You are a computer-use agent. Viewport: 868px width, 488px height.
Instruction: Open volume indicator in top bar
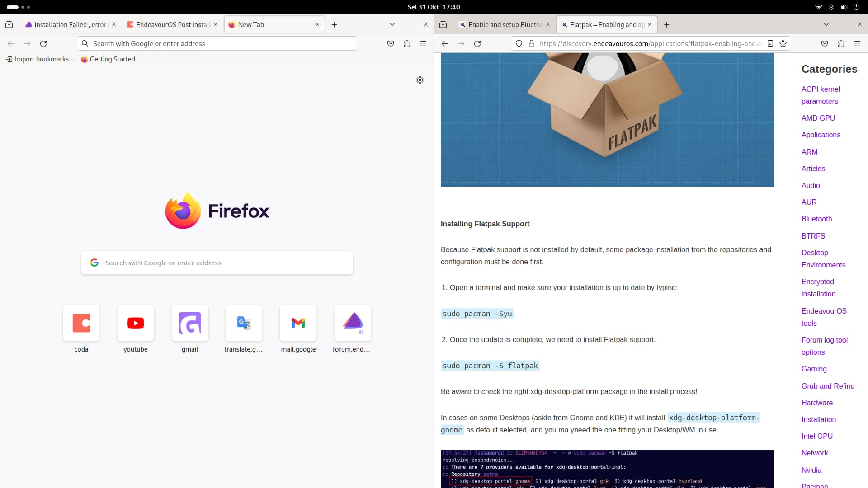pos(844,7)
